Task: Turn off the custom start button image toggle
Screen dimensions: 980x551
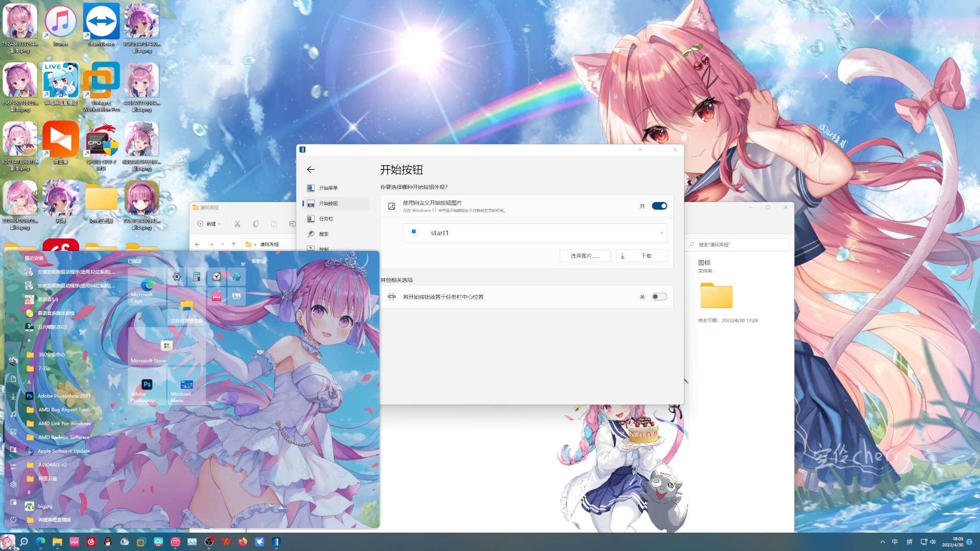Action: 659,206
